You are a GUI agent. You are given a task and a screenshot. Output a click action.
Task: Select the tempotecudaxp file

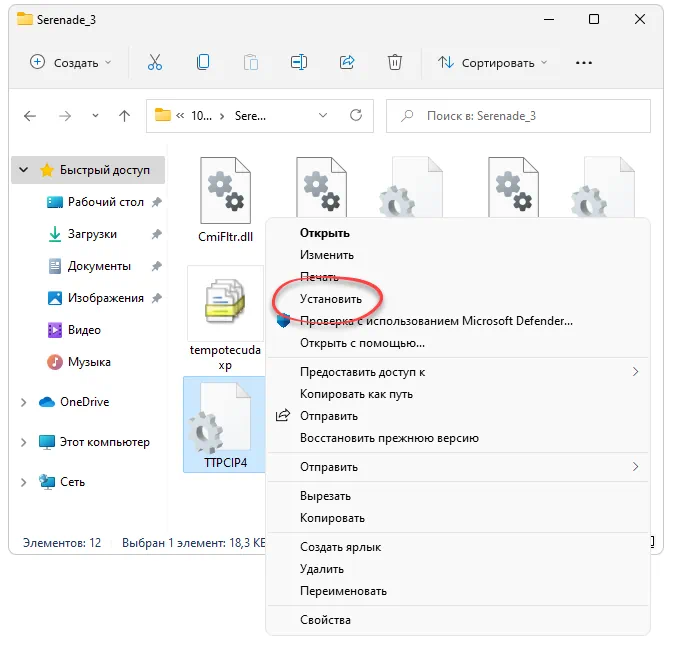(225, 318)
